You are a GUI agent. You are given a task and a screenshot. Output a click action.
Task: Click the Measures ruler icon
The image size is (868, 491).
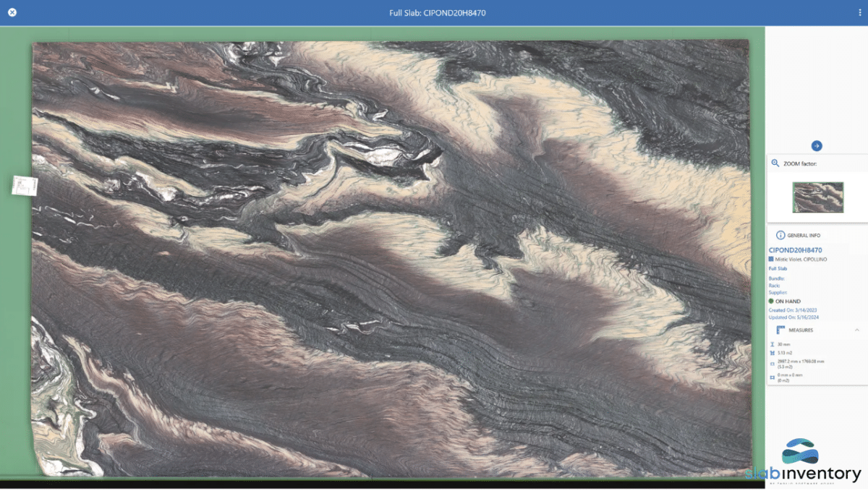pos(779,330)
